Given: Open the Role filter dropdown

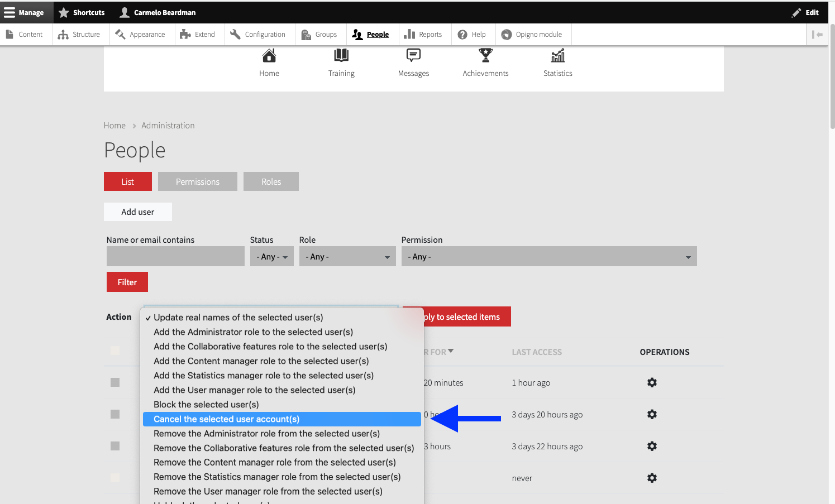Looking at the screenshot, I should [347, 256].
